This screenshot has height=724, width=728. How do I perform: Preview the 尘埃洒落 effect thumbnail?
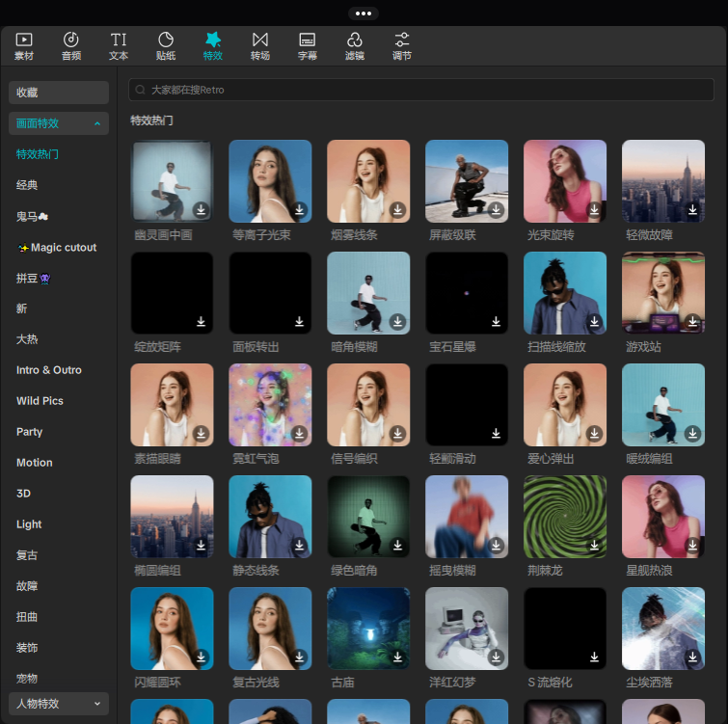click(x=663, y=629)
